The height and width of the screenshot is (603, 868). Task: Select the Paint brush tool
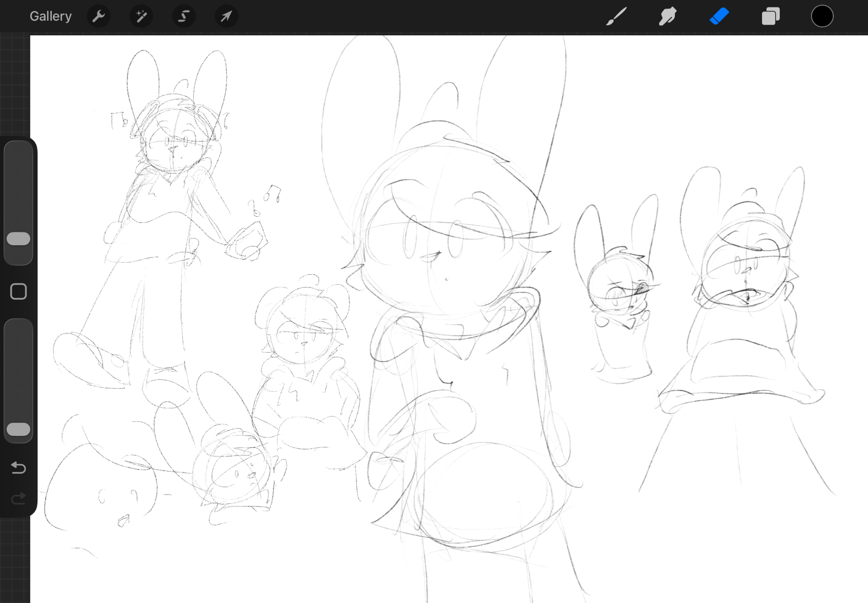click(x=616, y=16)
